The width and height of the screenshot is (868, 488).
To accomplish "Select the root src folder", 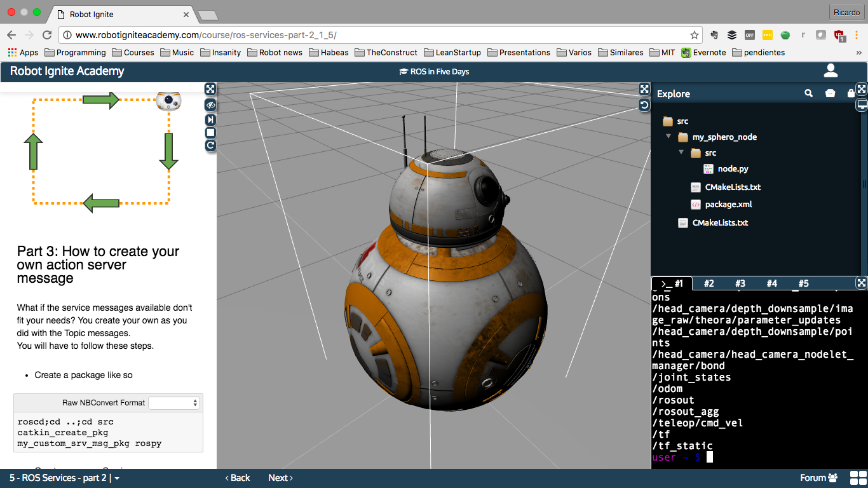I will [x=675, y=121].
